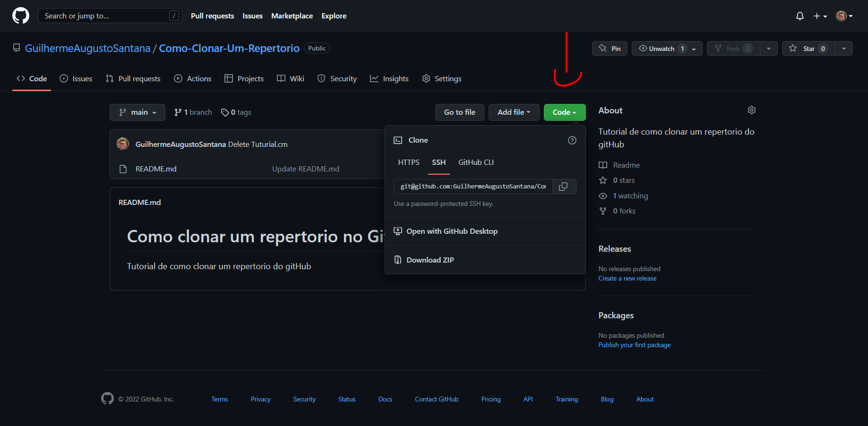The height and width of the screenshot is (426, 868).
Task: Expand the Star options arrow dropdown
Action: click(844, 48)
